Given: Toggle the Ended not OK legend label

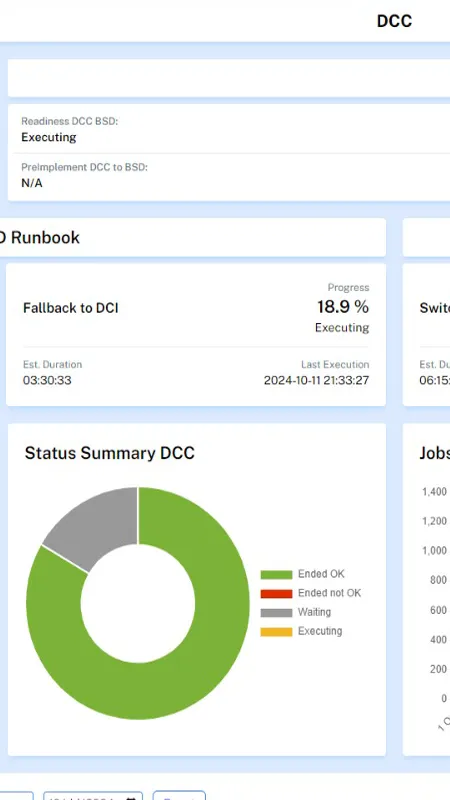Looking at the screenshot, I should [329, 593].
